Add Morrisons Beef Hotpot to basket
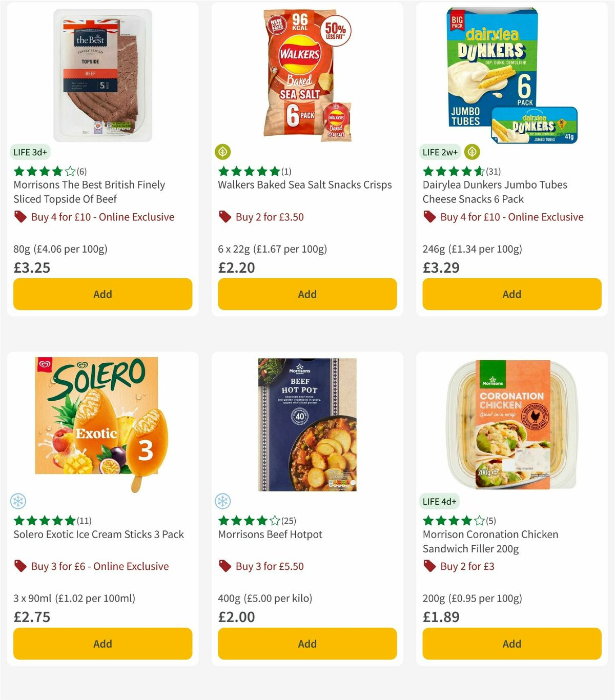This screenshot has width=615, height=700. tap(307, 644)
